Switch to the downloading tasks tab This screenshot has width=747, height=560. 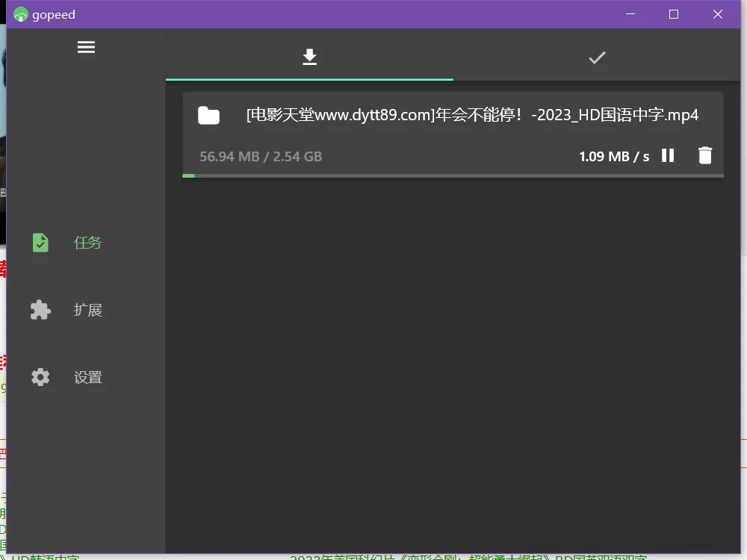(310, 57)
